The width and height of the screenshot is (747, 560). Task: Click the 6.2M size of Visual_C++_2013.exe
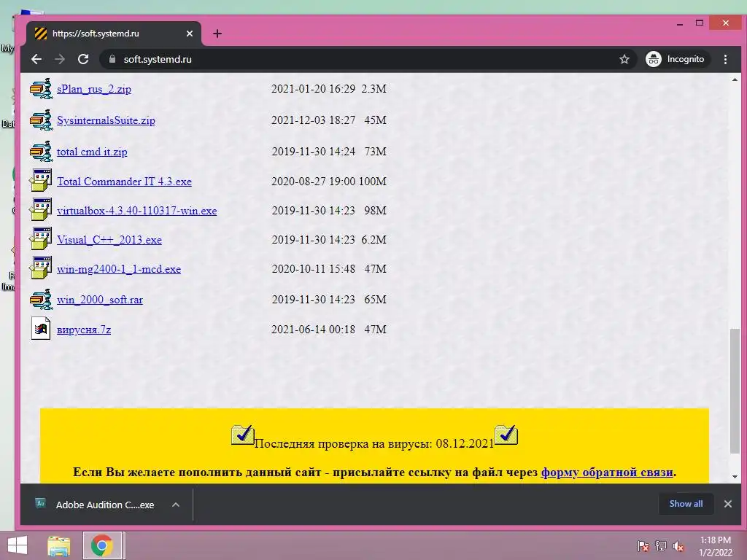[374, 239]
